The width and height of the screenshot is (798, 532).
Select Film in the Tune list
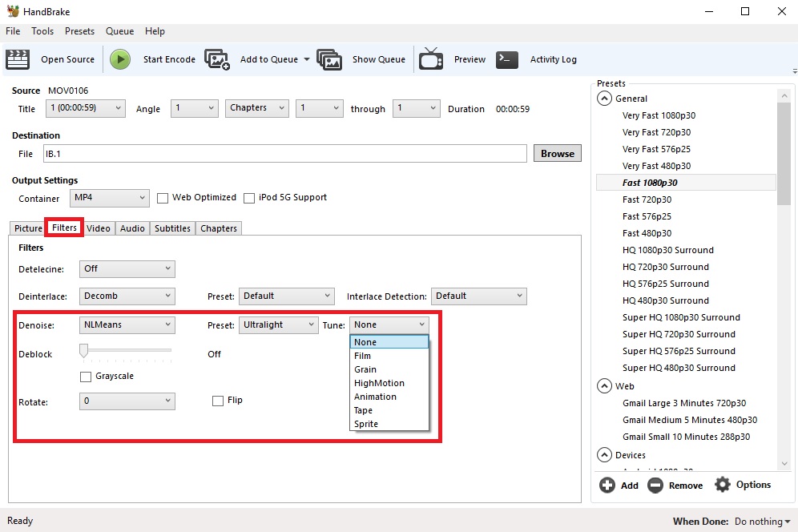[389, 356]
